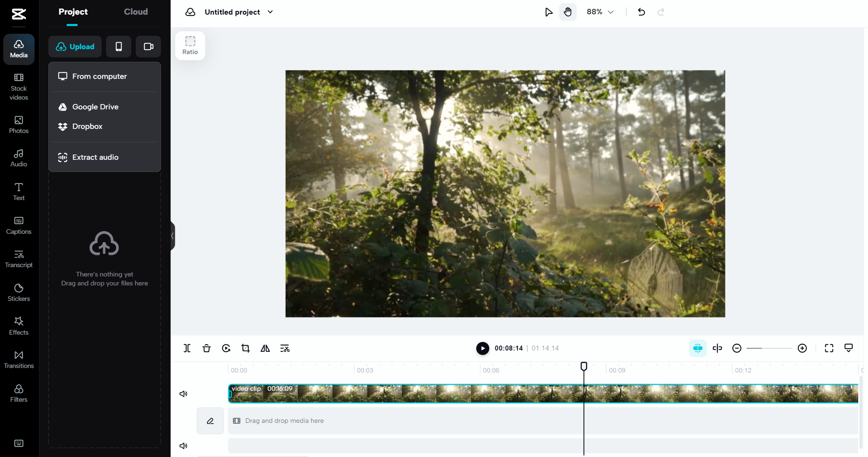This screenshot has width=868, height=457.
Task: Click the split clip tool icon
Action: (x=187, y=348)
